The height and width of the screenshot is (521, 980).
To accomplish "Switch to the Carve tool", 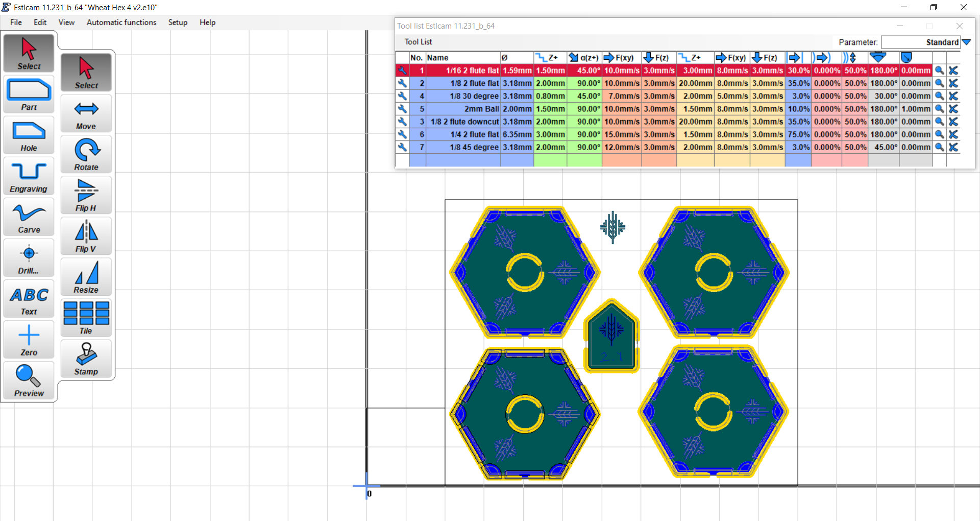I will pos(29,217).
